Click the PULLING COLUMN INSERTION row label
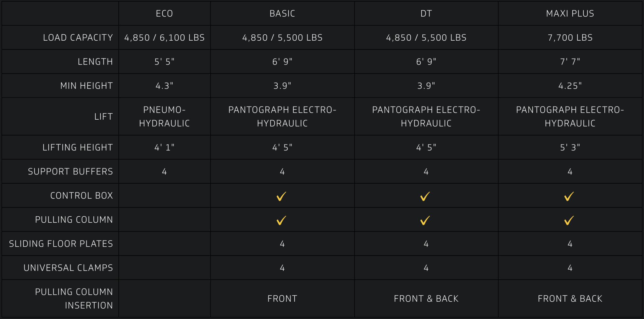 click(74, 299)
